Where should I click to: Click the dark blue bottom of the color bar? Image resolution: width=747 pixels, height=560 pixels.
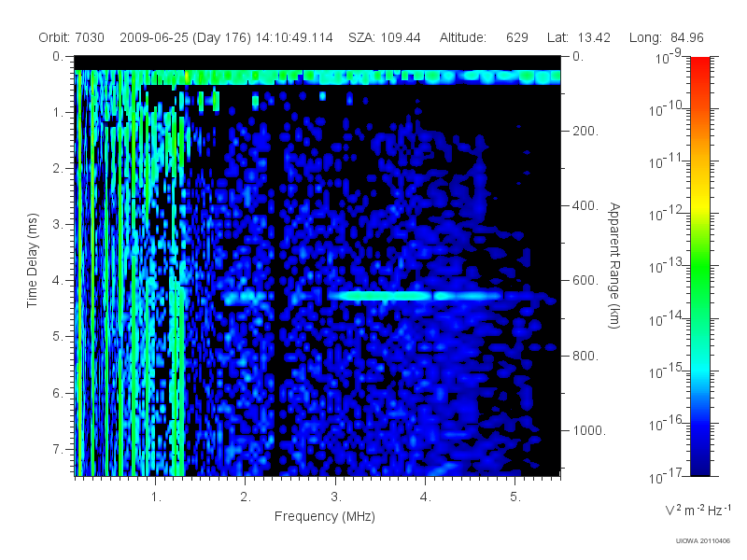699,459
